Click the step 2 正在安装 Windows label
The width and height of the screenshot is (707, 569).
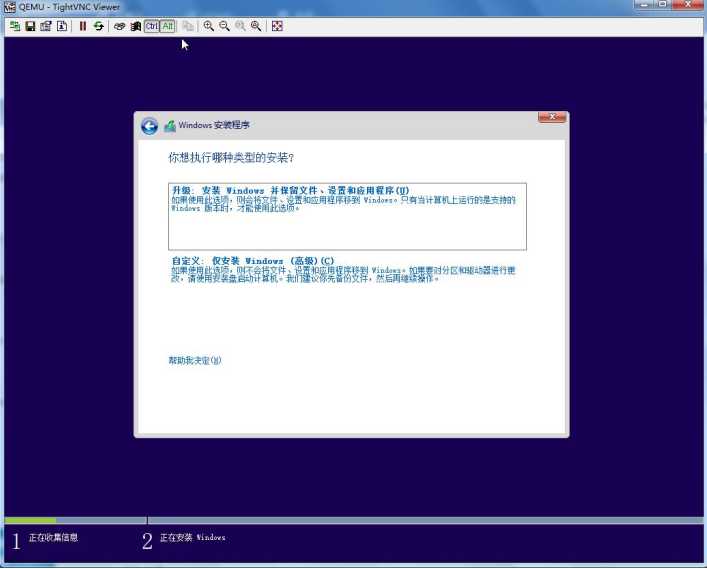click(x=193, y=537)
